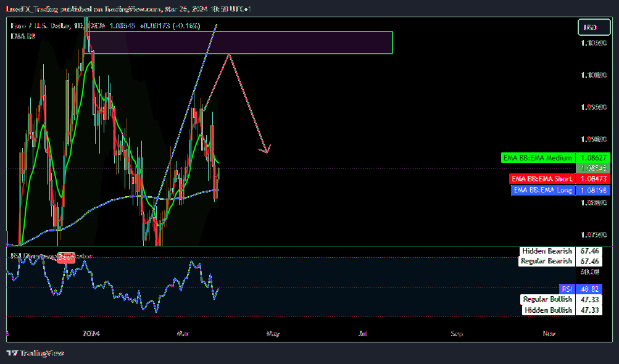Click the RSI Divergence Indicator legend label
This screenshot has height=364, width=619.
click(x=51, y=256)
